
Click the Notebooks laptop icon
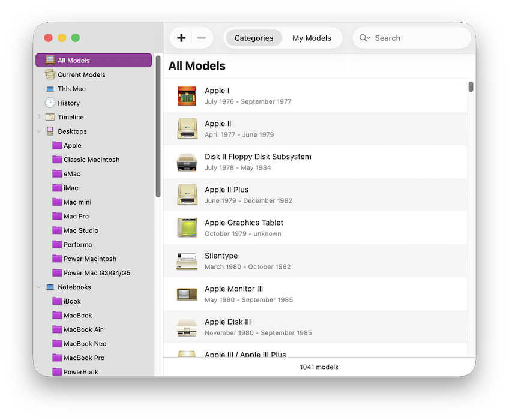[50, 287]
